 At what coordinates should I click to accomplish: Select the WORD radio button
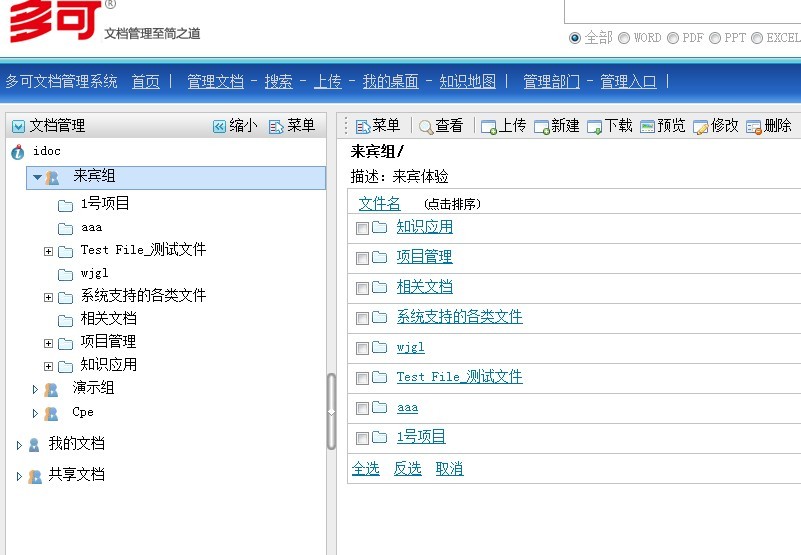click(624, 38)
